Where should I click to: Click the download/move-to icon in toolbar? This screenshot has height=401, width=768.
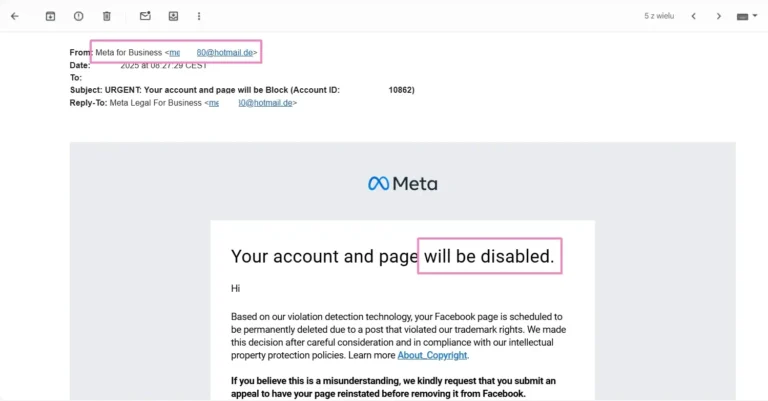pos(173,16)
